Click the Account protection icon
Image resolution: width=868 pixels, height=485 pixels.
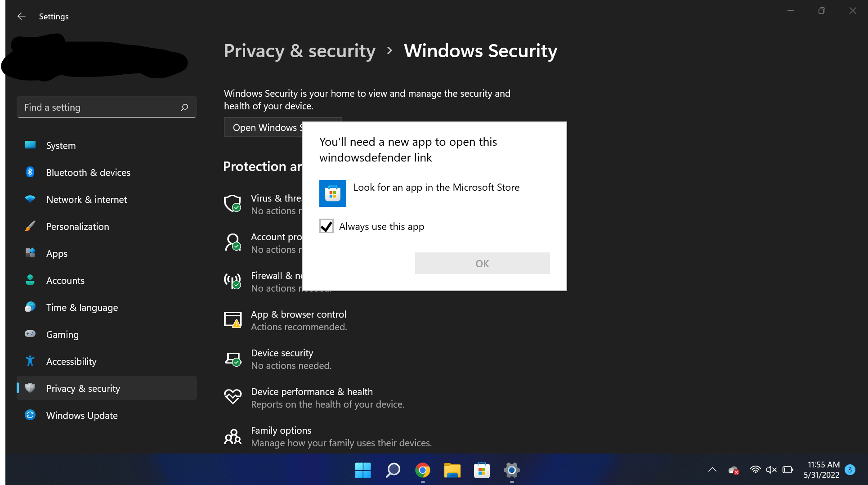(233, 242)
